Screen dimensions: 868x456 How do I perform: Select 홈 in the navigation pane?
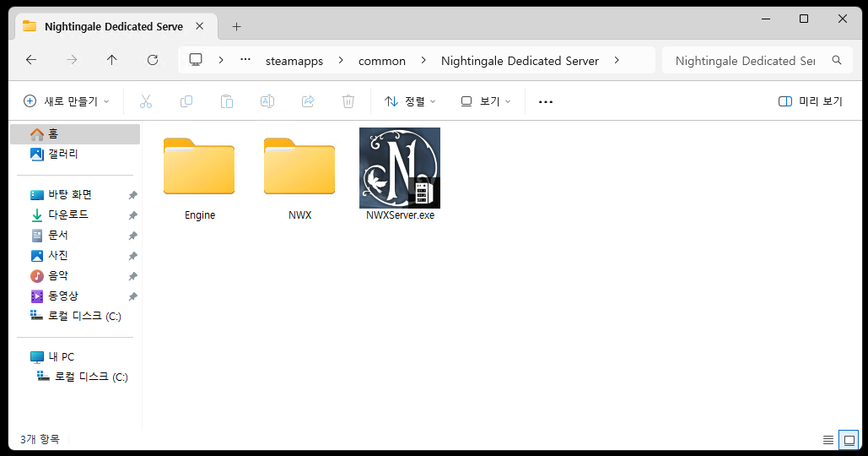[x=75, y=134]
